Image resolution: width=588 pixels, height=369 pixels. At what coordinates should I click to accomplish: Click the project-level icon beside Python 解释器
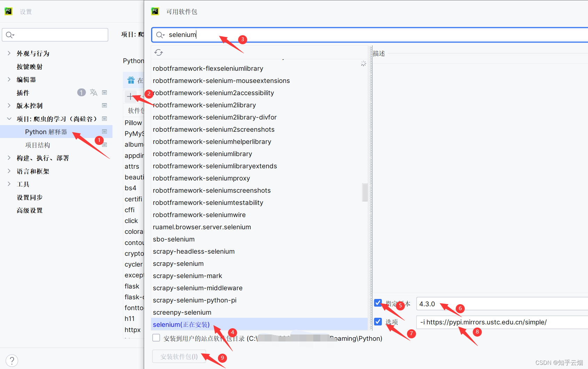point(104,131)
